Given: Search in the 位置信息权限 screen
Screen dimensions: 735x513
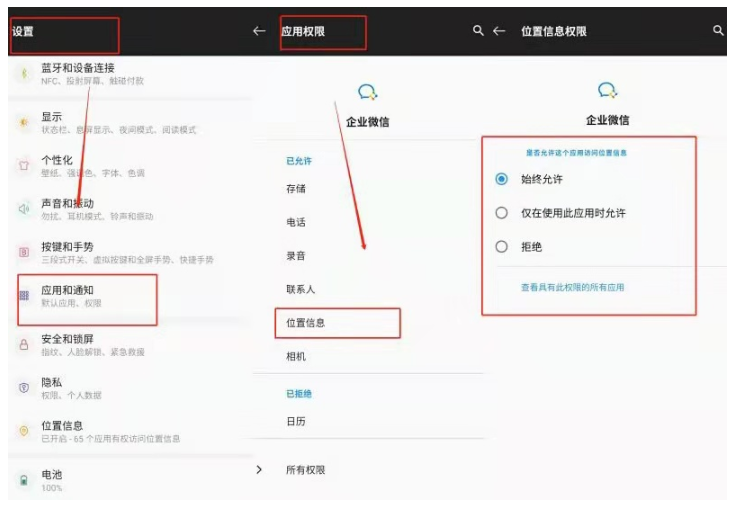Looking at the screenshot, I should [x=718, y=31].
